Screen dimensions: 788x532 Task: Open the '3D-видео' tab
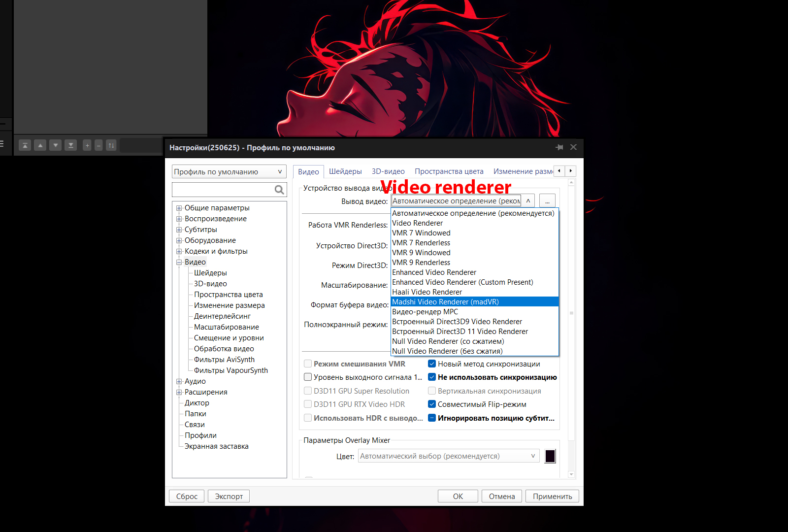388,171
